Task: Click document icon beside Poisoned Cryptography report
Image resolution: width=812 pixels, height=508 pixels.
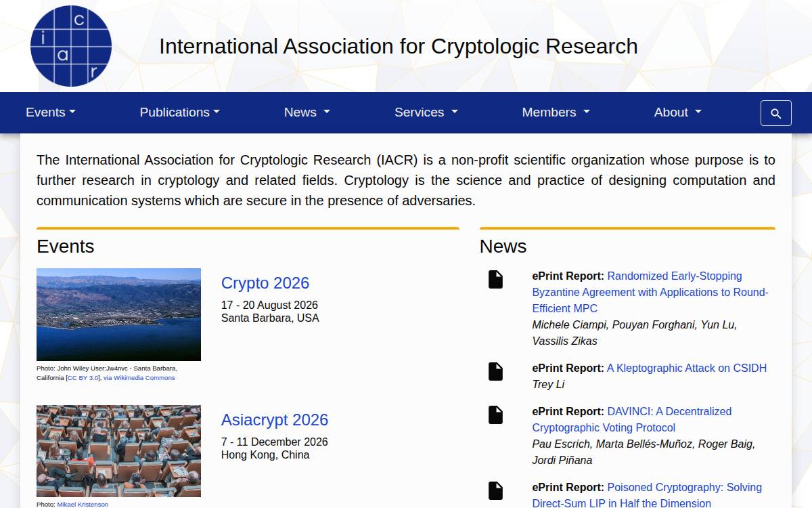Action: point(496,490)
